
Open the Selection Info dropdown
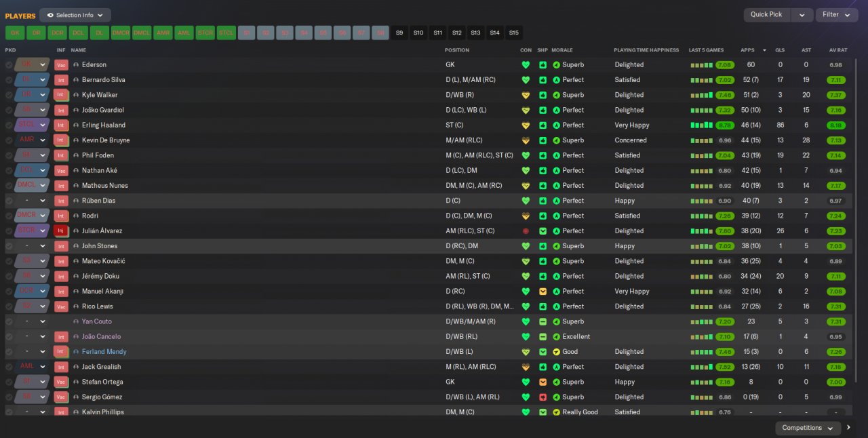coord(75,15)
